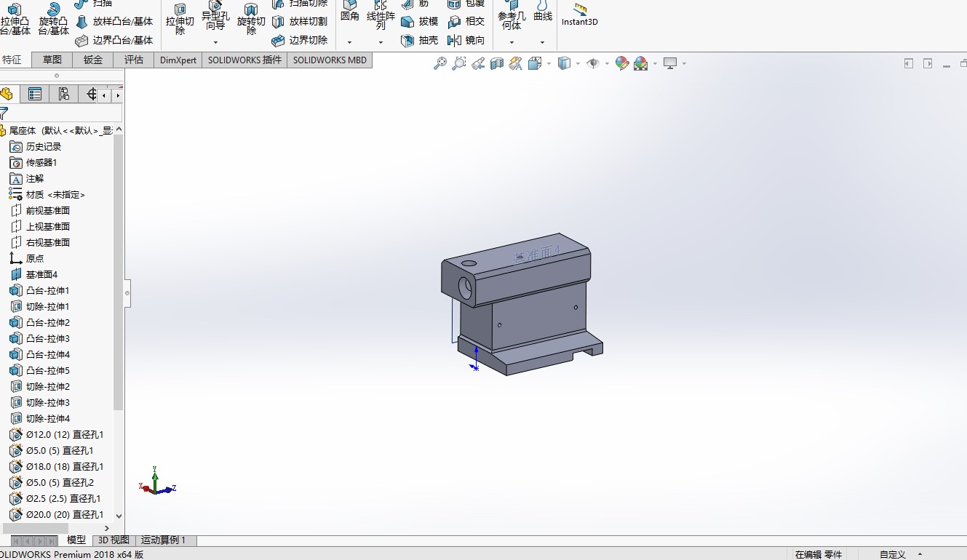Viewport: 967px width, 560px height.
Task: Choose the Lofted Cut (放样切割) tool
Action: pos(299,22)
